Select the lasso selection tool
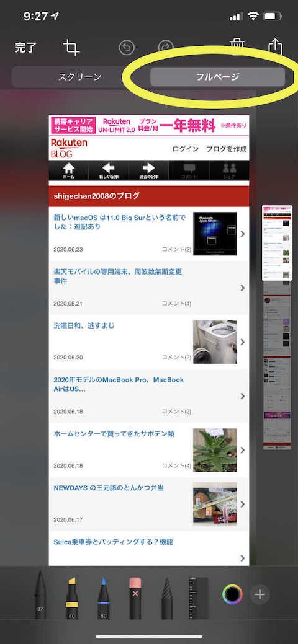298x644 pixels. (167, 598)
